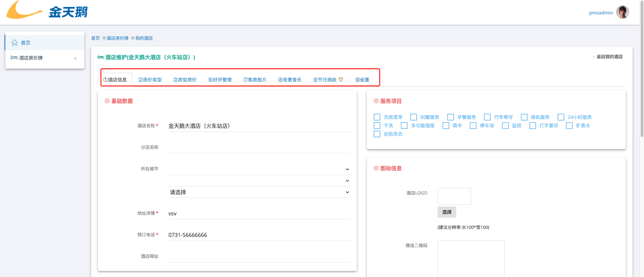
Task: Enable the 打字复印 checkbox
Action: (x=533, y=126)
